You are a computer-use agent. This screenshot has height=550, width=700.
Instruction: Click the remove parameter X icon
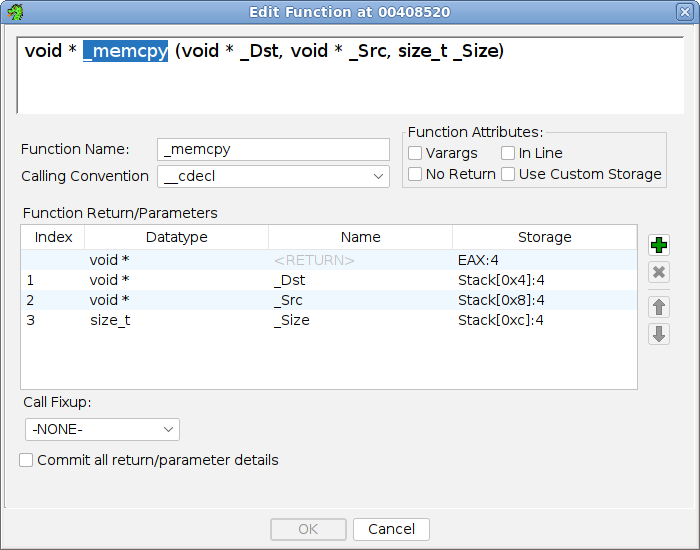659,273
